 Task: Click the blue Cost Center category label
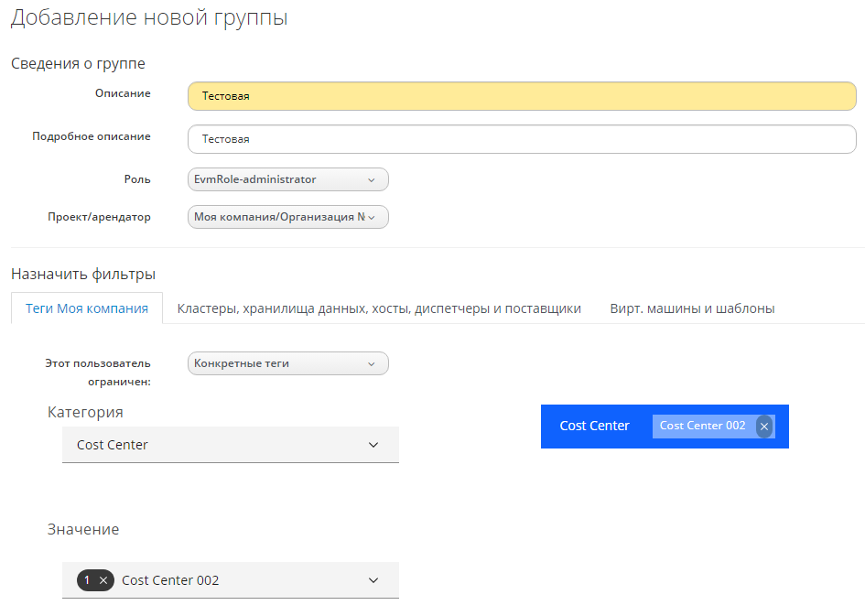click(594, 426)
